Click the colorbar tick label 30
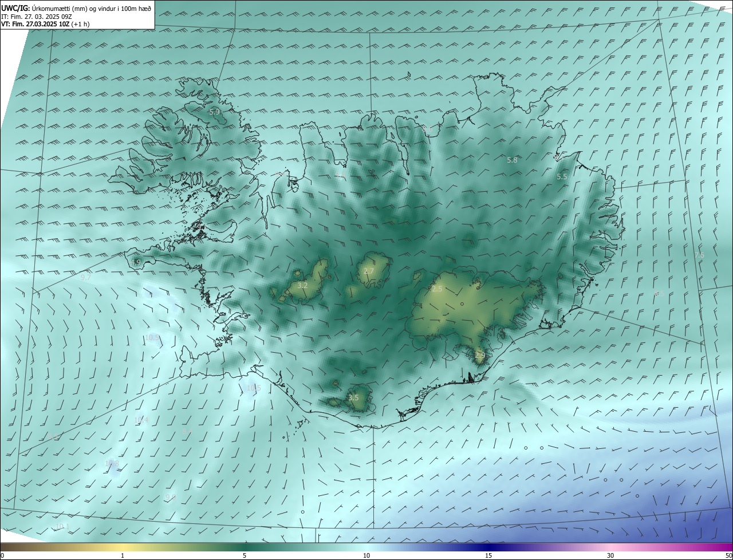This screenshot has height=560, width=733. (x=610, y=555)
